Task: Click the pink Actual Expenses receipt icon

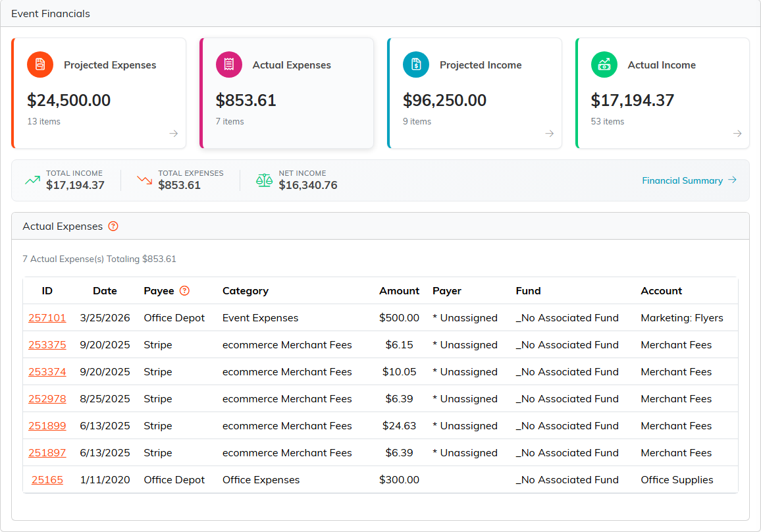Action: 229,65
